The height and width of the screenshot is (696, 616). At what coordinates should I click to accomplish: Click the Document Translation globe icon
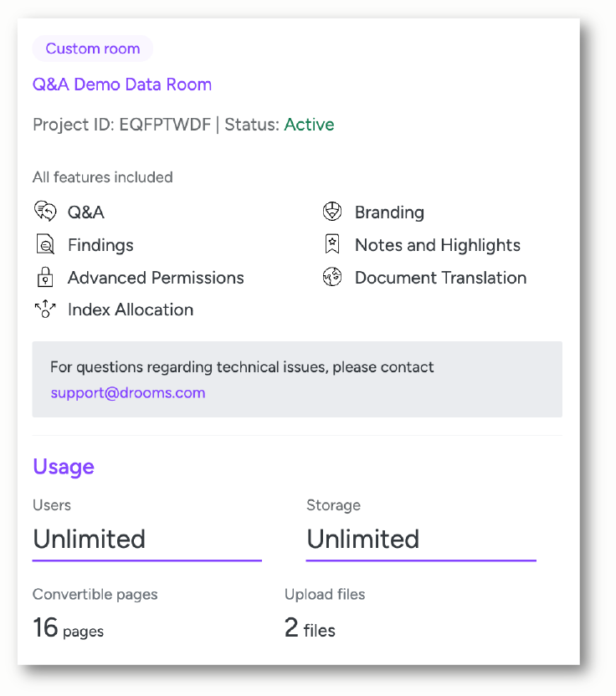[x=332, y=277]
